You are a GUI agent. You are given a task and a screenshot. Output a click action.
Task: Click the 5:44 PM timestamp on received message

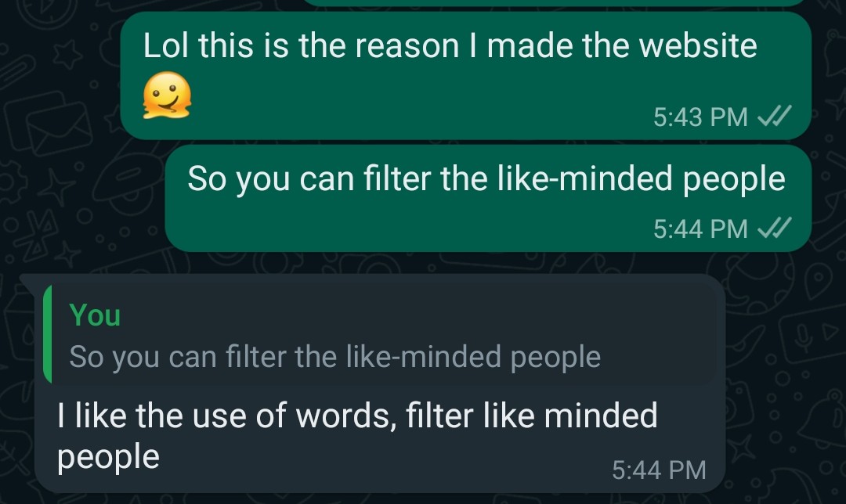point(659,470)
